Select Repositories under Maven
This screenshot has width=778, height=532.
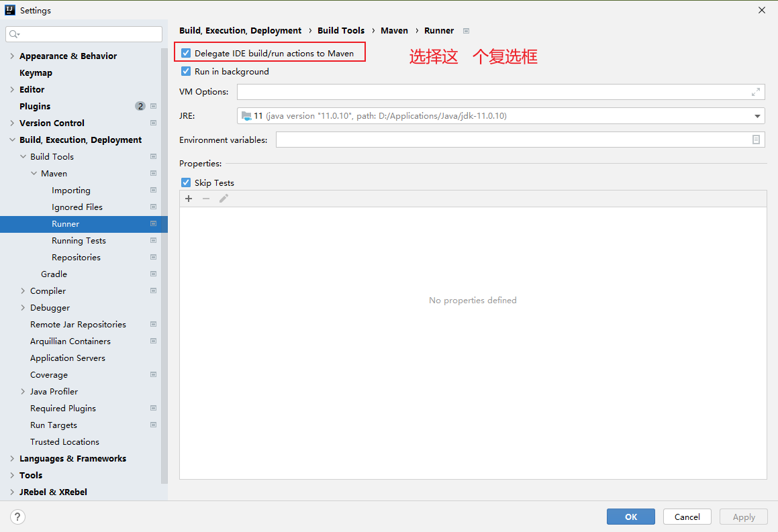pos(76,258)
